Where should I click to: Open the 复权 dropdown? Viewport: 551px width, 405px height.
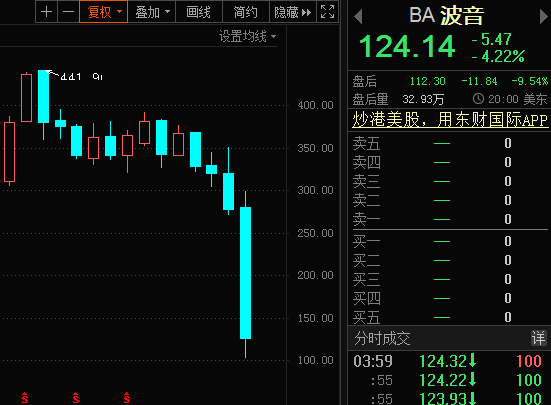[103, 12]
